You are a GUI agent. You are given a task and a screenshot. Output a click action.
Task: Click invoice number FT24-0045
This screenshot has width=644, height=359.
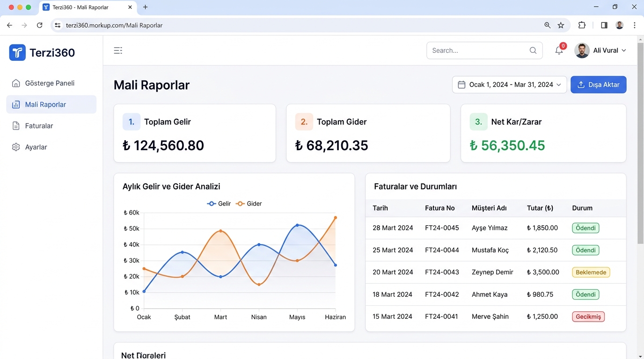tap(442, 228)
